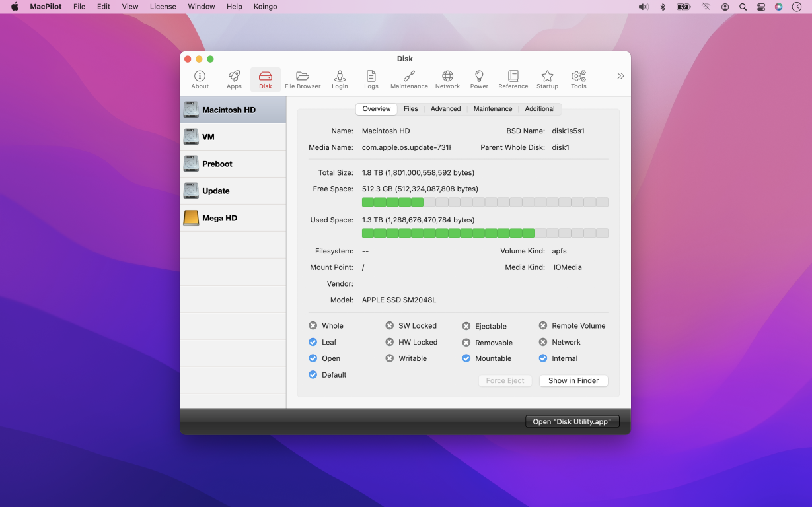Open the Logs toolbar icon
812x507 pixels.
pos(371,79)
